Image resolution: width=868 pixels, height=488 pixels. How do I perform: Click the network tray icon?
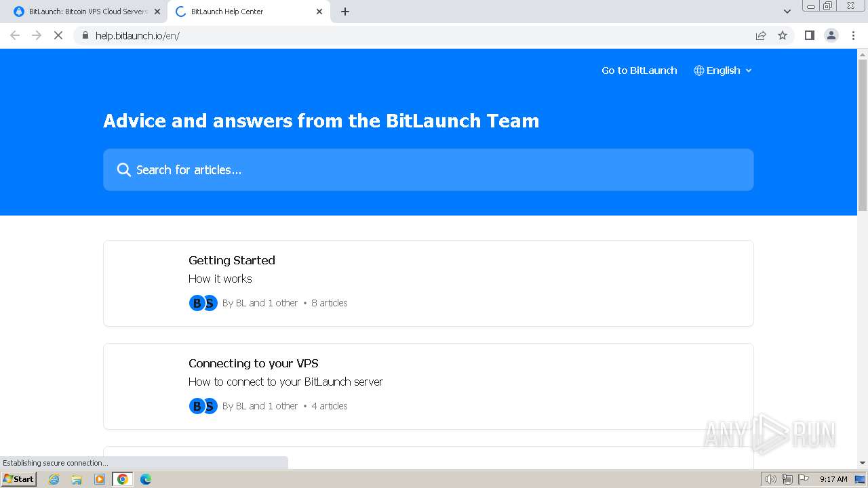(787, 479)
